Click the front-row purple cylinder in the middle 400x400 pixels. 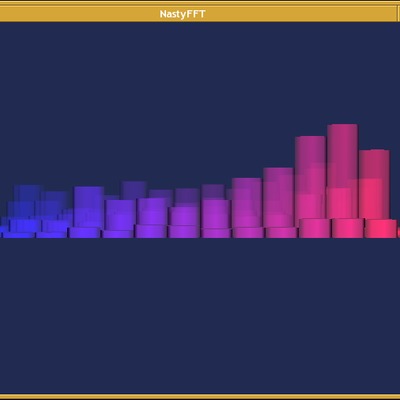click(x=183, y=232)
